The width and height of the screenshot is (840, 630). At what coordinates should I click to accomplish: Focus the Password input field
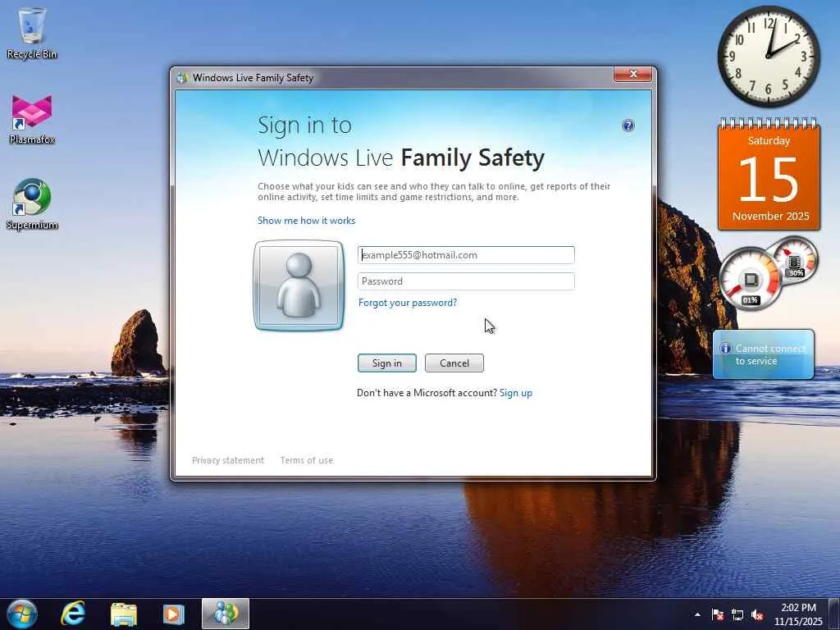(x=466, y=281)
